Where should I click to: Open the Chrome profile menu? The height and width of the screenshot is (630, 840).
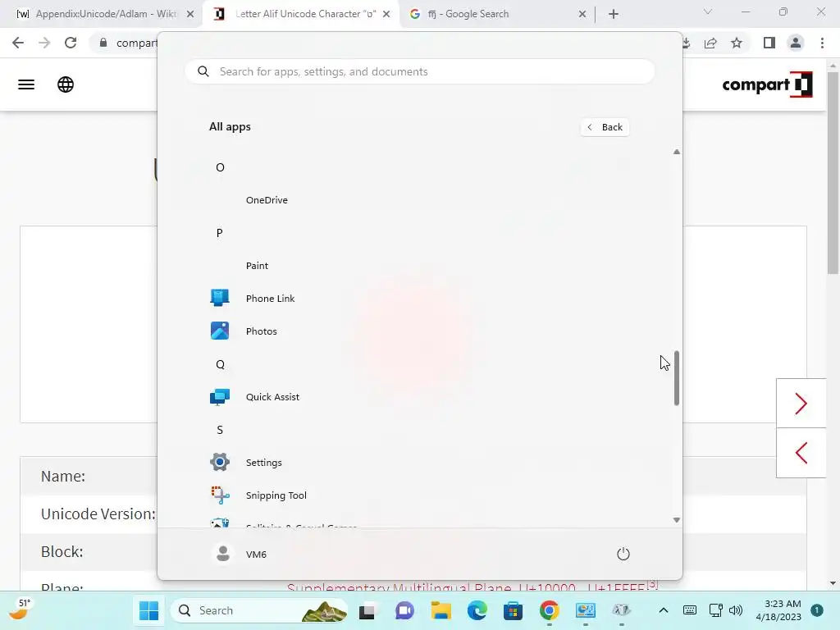796,43
